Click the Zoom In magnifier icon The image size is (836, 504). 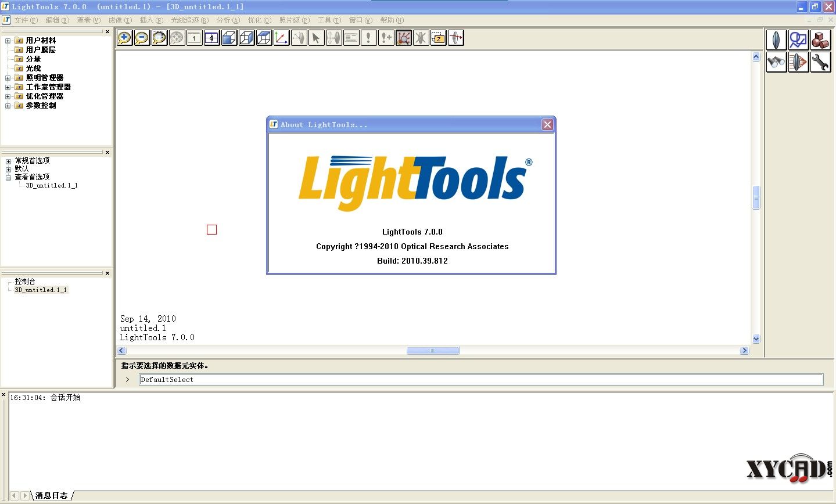click(124, 38)
